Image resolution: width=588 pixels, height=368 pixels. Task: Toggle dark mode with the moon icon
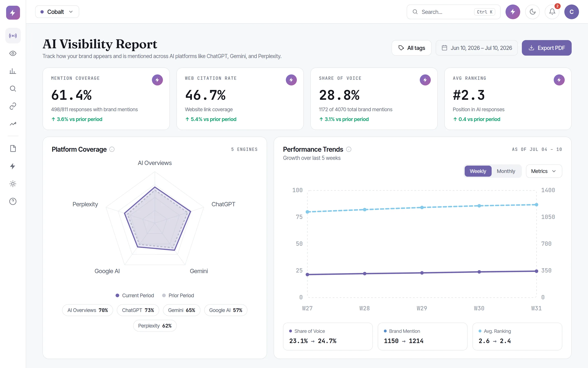point(532,12)
